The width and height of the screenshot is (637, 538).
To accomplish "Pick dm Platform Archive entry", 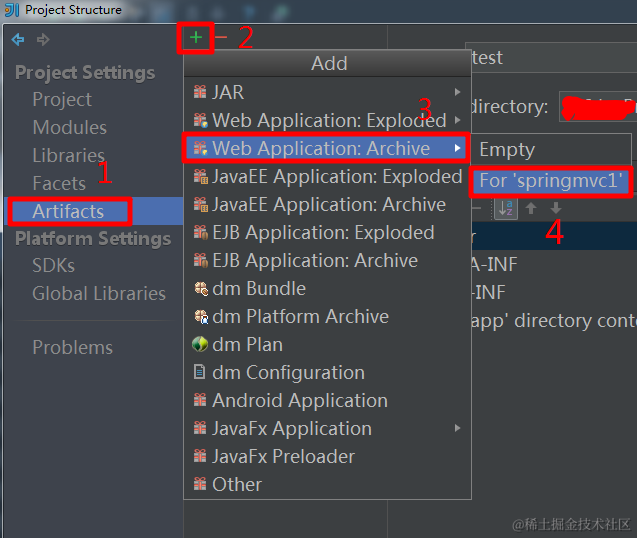I will coord(327,317).
